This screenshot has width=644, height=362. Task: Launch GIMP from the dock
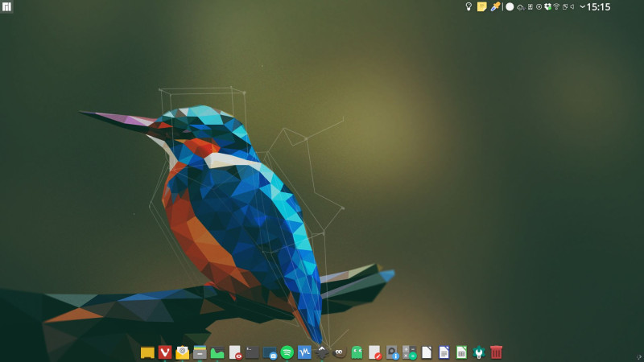[339, 352]
